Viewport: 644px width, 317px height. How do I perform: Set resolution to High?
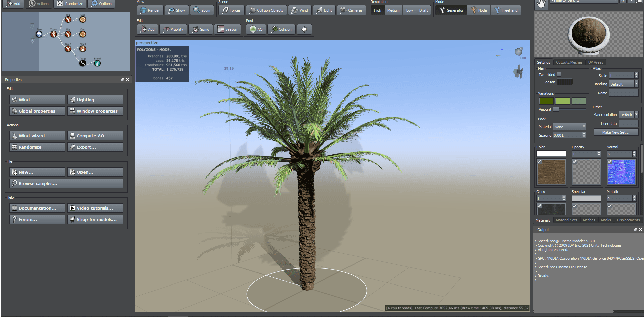tap(377, 10)
